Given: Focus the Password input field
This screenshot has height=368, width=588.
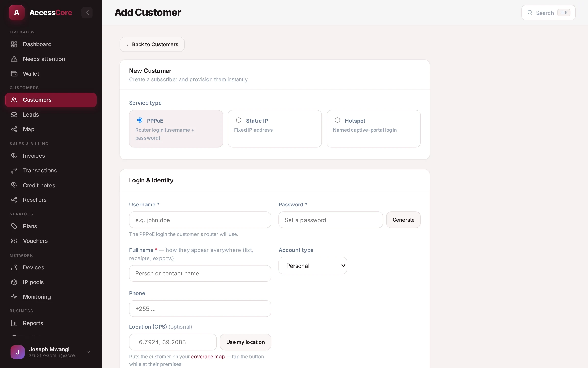Looking at the screenshot, I should [x=330, y=220].
